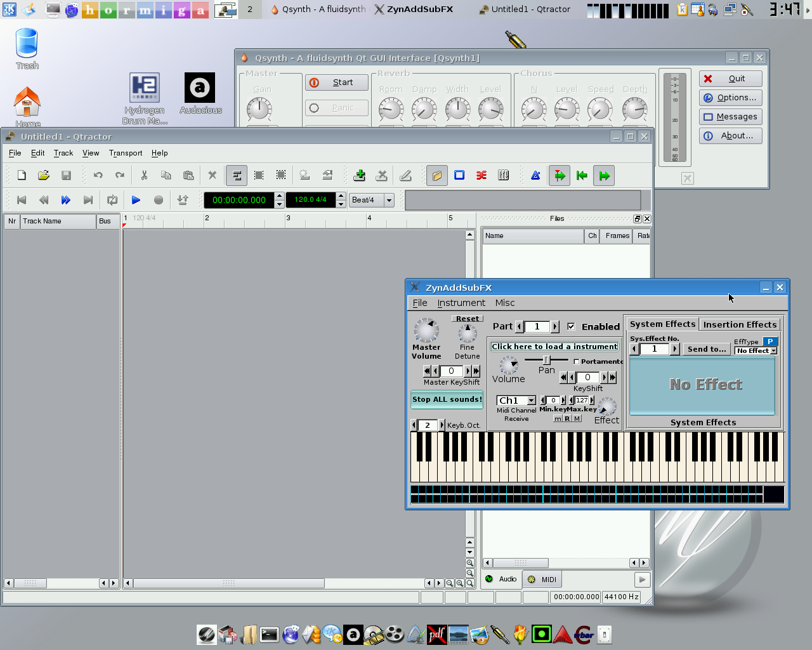812x650 pixels.
Task: Click the Master Volume knob
Action: coord(426,331)
